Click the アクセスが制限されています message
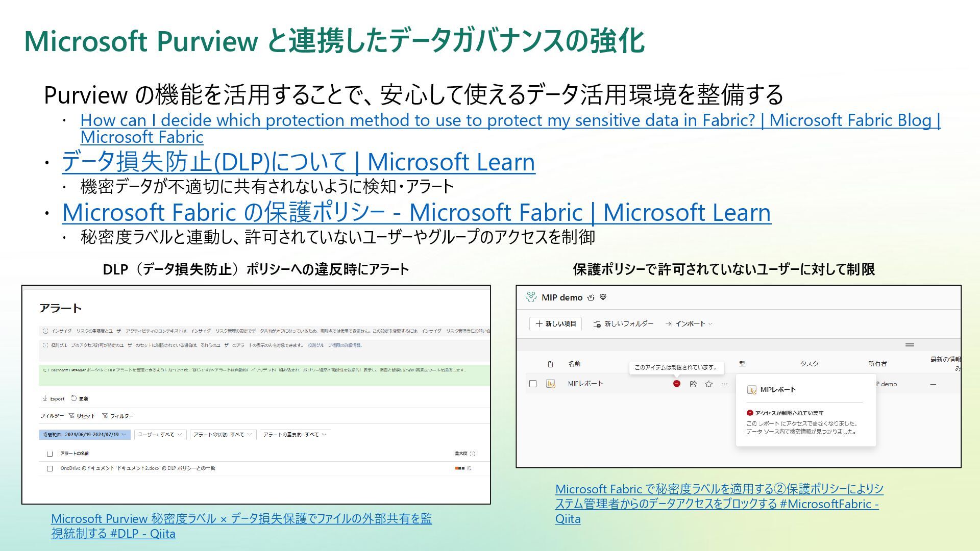 click(789, 413)
